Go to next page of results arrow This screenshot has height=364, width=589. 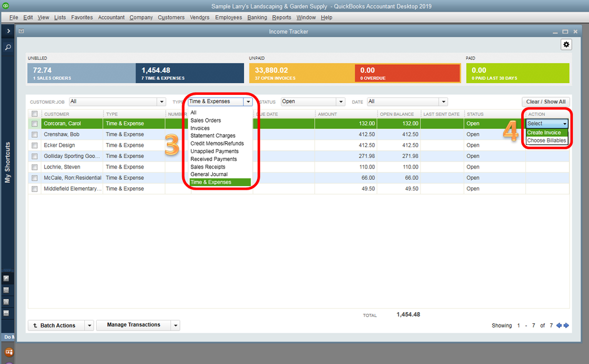(566, 325)
